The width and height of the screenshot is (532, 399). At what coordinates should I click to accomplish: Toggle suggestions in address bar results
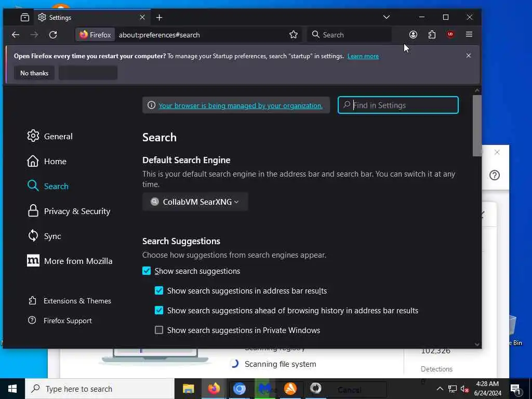(x=159, y=290)
